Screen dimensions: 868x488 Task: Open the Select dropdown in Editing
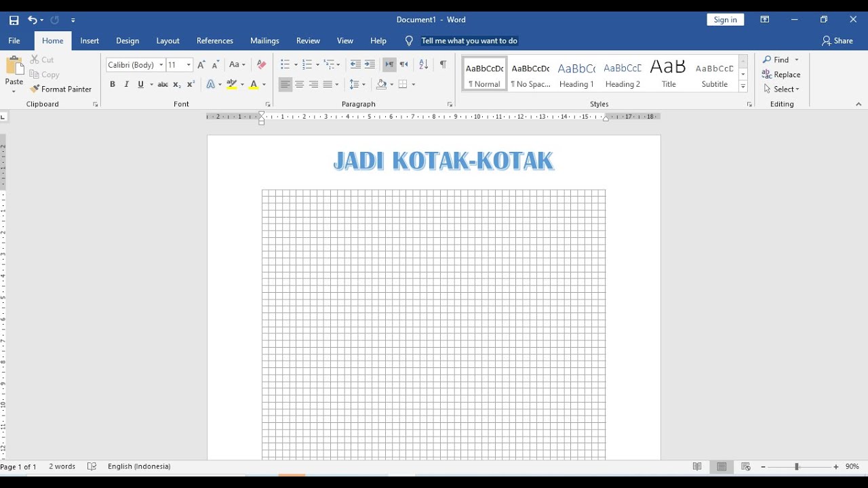coord(782,89)
